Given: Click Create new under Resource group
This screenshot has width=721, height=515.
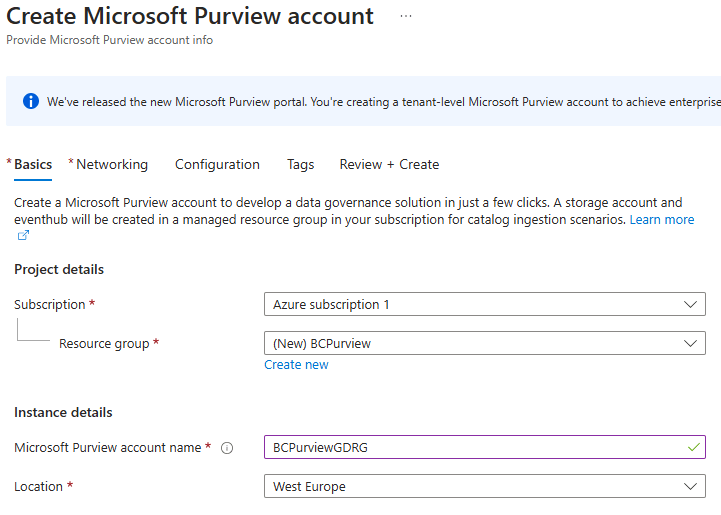Looking at the screenshot, I should coord(296,365).
